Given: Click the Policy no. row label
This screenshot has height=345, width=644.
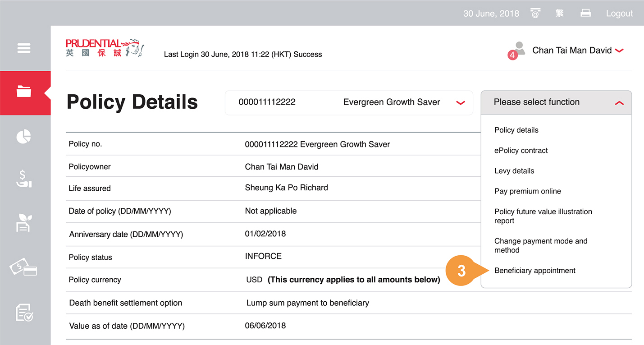Looking at the screenshot, I should [x=85, y=144].
